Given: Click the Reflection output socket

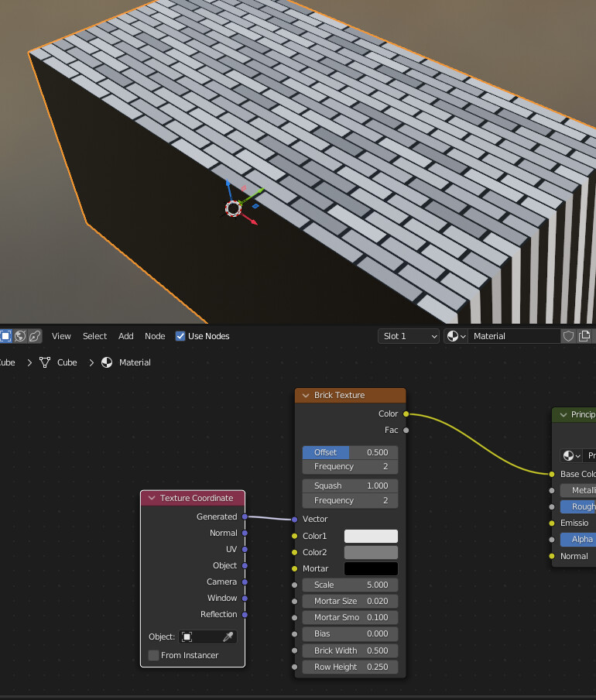Looking at the screenshot, I should click(x=245, y=615).
